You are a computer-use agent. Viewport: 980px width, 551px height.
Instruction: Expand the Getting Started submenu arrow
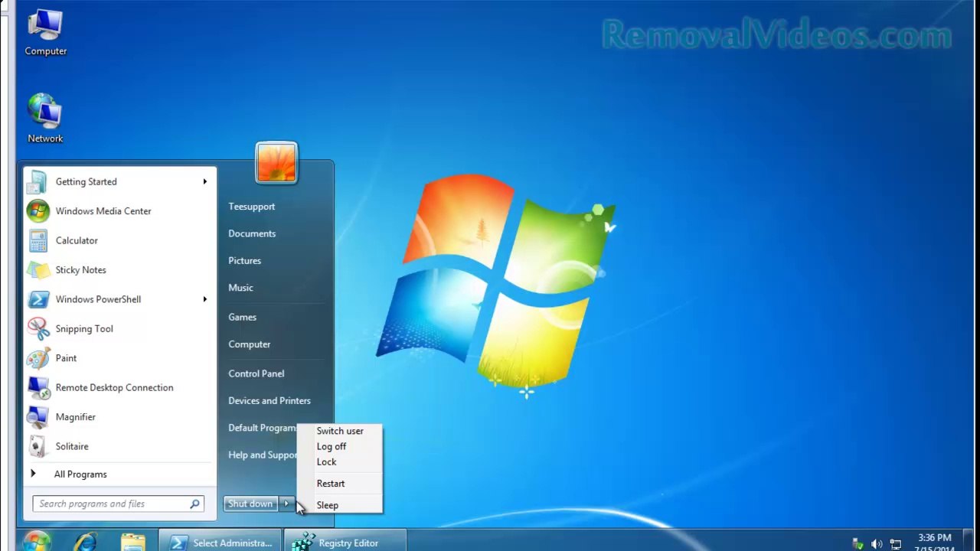pos(204,182)
